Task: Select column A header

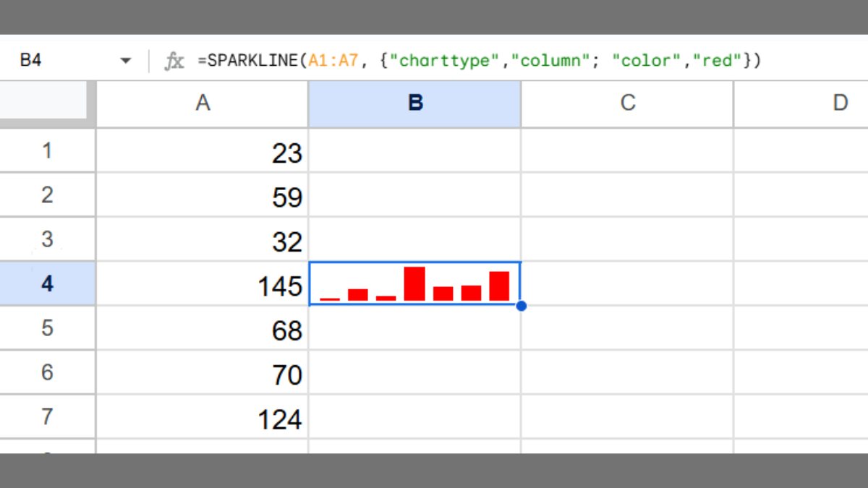Action: 203,103
